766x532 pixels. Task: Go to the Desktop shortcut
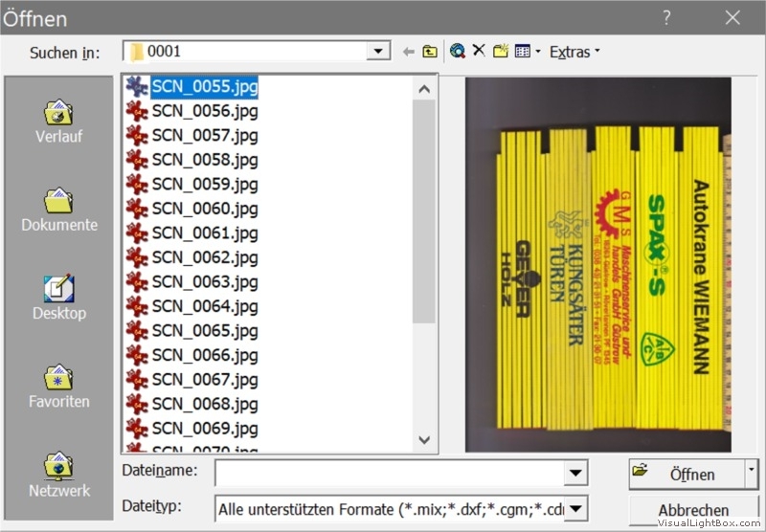[59, 298]
